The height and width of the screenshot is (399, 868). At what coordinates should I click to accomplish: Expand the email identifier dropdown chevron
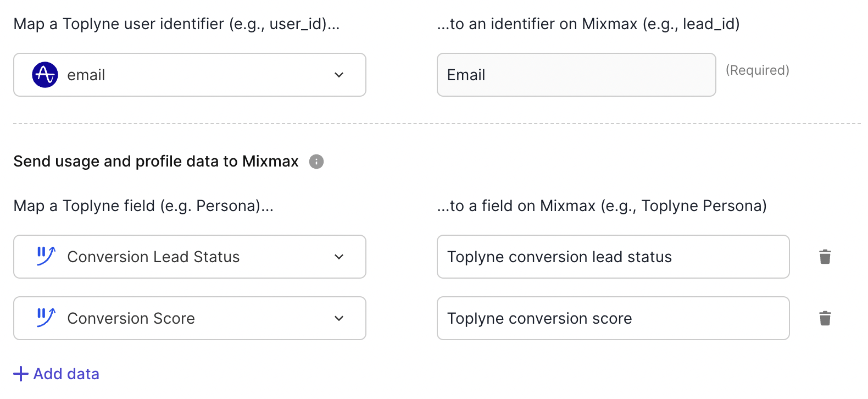pyautogui.click(x=339, y=75)
